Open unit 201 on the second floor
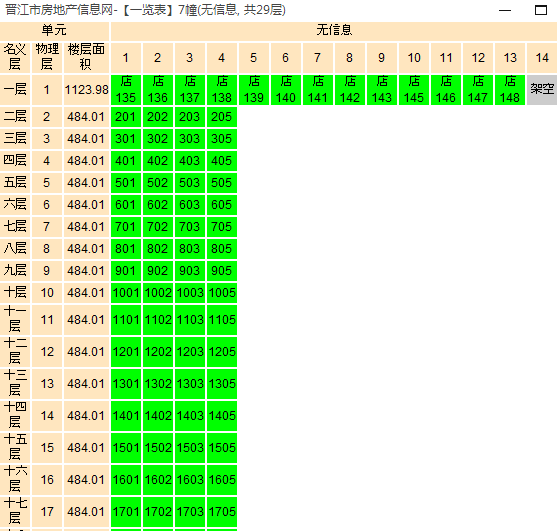 [x=126, y=117]
